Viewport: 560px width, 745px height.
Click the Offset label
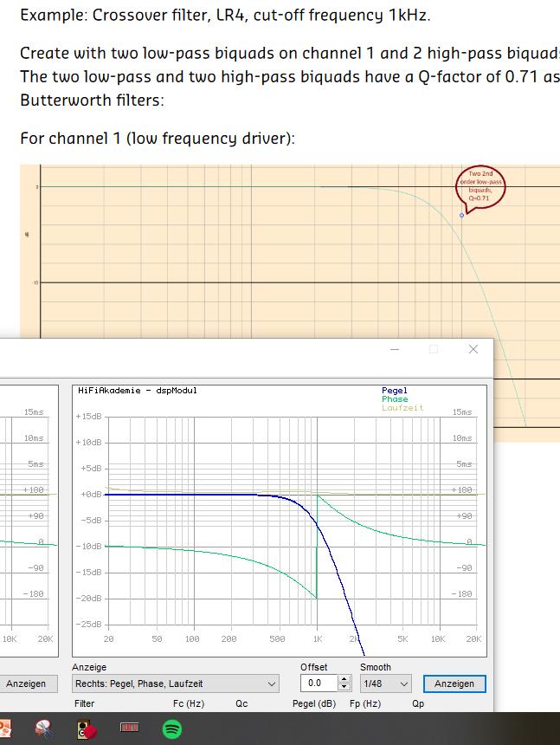(x=313, y=667)
